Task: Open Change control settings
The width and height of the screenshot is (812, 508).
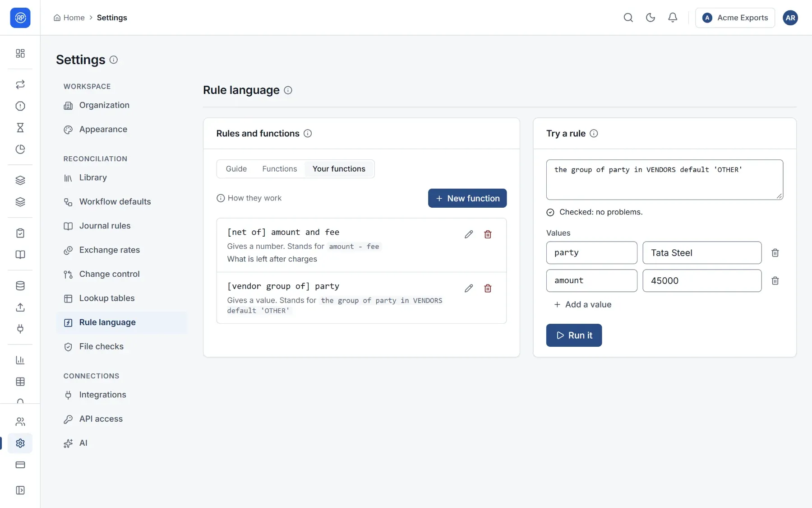Action: (122, 274)
